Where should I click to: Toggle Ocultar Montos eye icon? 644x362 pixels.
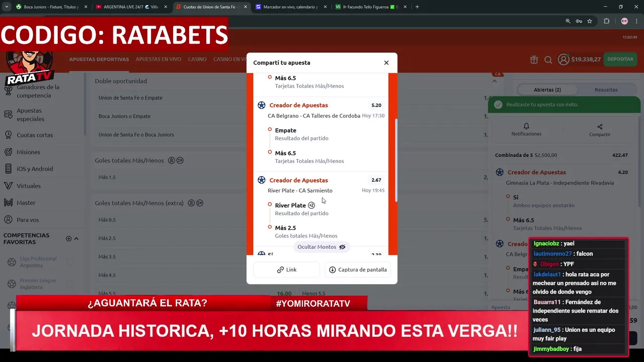(x=342, y=247)
